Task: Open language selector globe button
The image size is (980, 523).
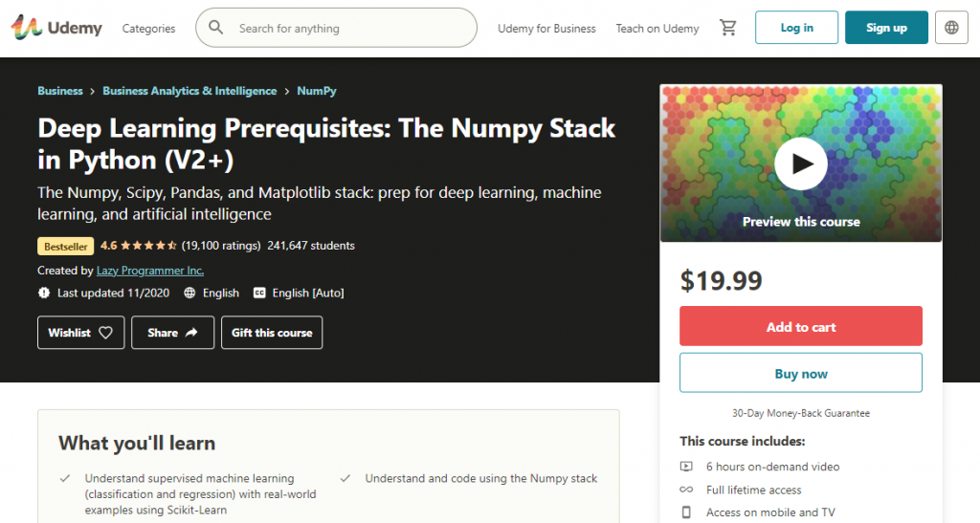Action: 951,28
